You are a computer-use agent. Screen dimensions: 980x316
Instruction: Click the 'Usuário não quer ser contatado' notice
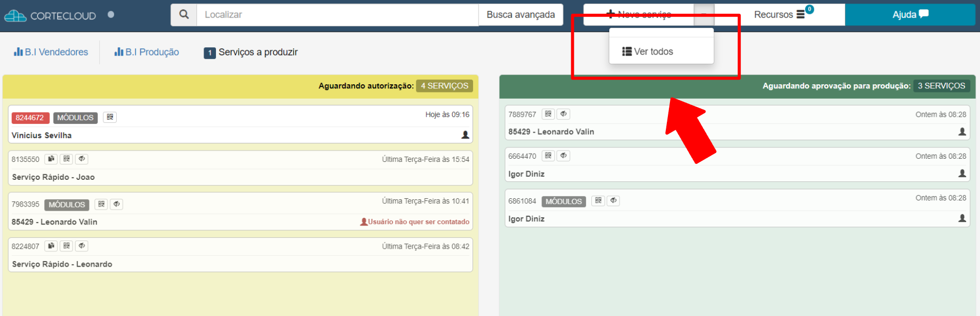pyautogui.click(x=414, y=222)
